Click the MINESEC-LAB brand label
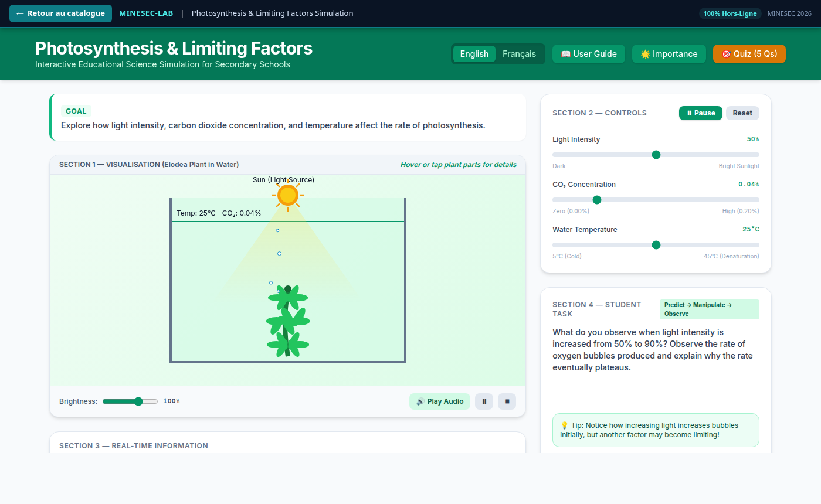The height and width of the screenshot is (504, 821). point(146,13)
